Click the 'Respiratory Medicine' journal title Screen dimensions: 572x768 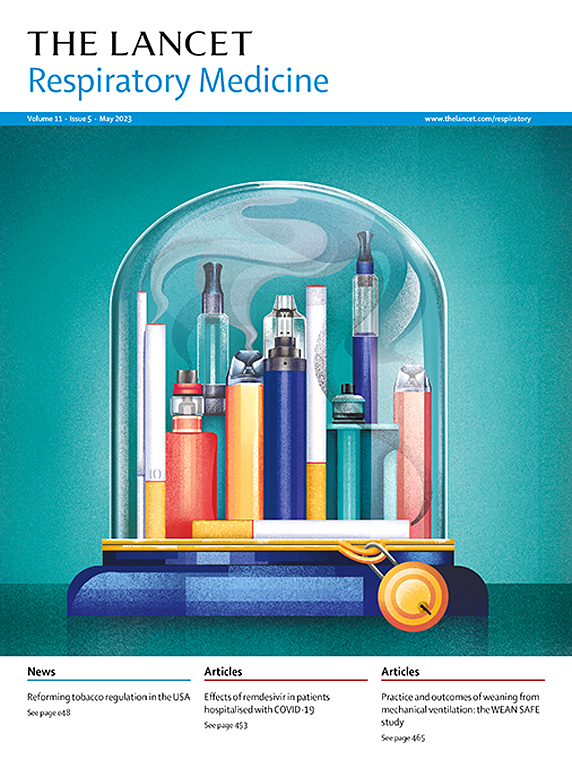[x=178, y=81]
